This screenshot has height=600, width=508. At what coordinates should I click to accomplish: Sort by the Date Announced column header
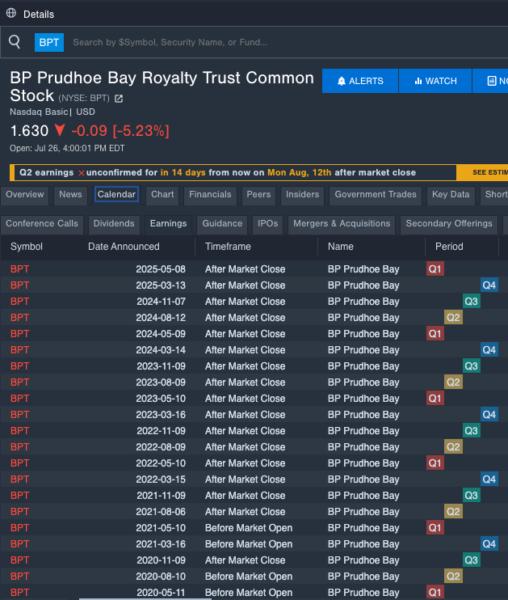(x=124, y=246)
